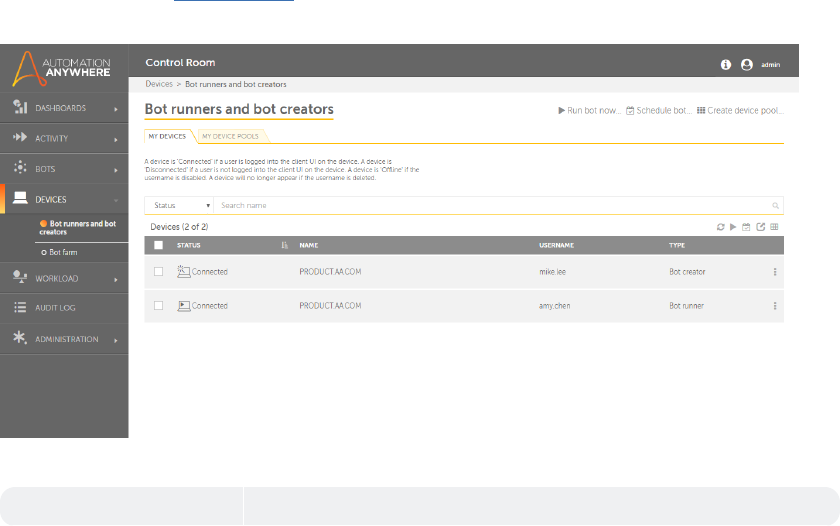Click the sort icon in Status column header

(x=284, y=245)
